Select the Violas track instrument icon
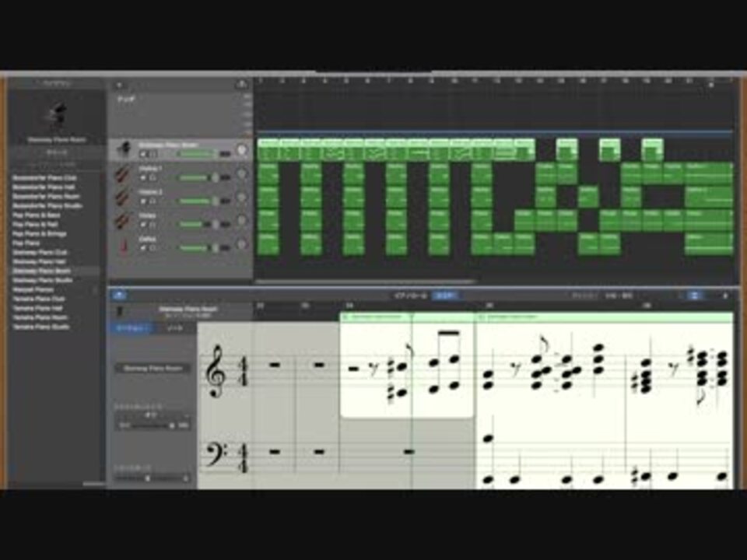Screen dimensions: 747x560 [123, 220]
